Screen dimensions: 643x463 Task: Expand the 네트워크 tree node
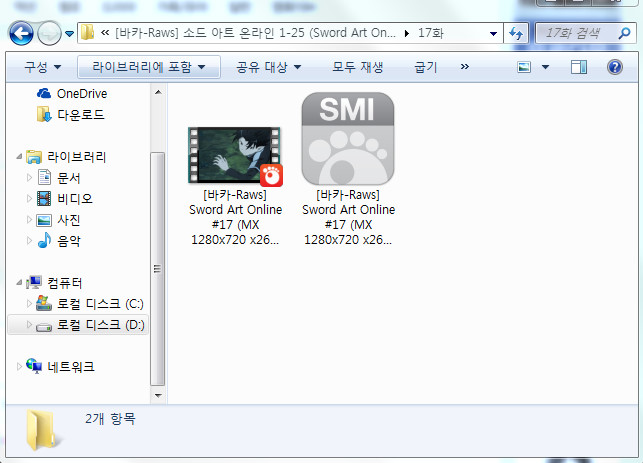19,366
